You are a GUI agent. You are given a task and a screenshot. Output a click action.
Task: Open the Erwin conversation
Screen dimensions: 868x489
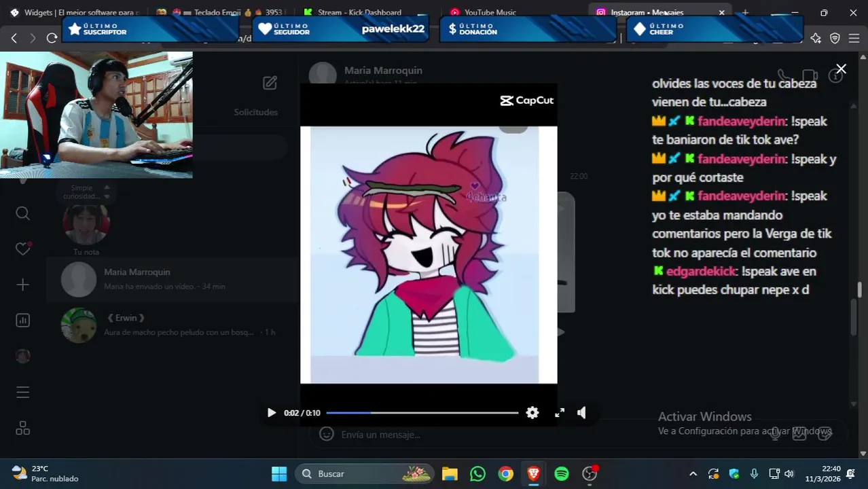(173, 325)
